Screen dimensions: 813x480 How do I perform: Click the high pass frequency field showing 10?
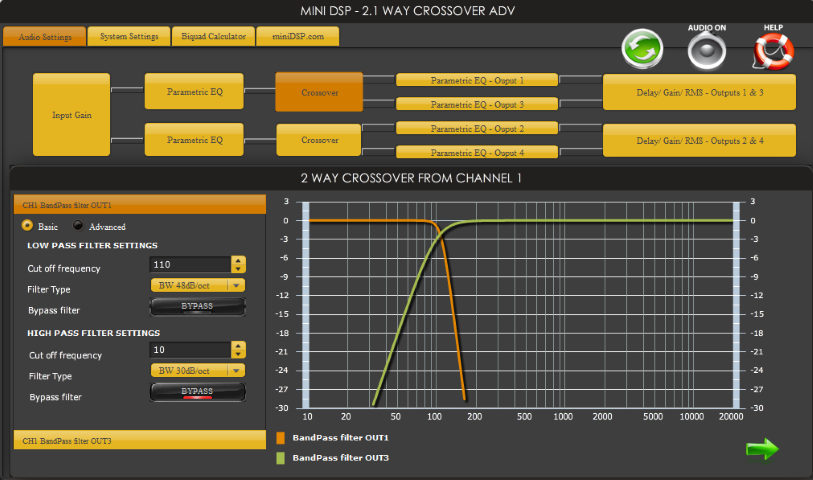[190, 350]
